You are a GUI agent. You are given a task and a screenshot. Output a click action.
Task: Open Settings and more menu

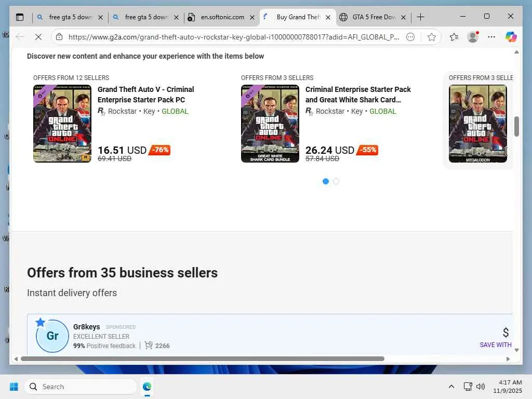pyautogui.click(x=491, y=37)
